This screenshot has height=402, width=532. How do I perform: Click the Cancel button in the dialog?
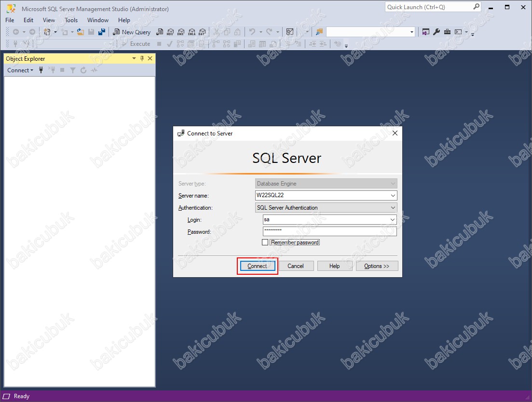(x=296, y=266)
